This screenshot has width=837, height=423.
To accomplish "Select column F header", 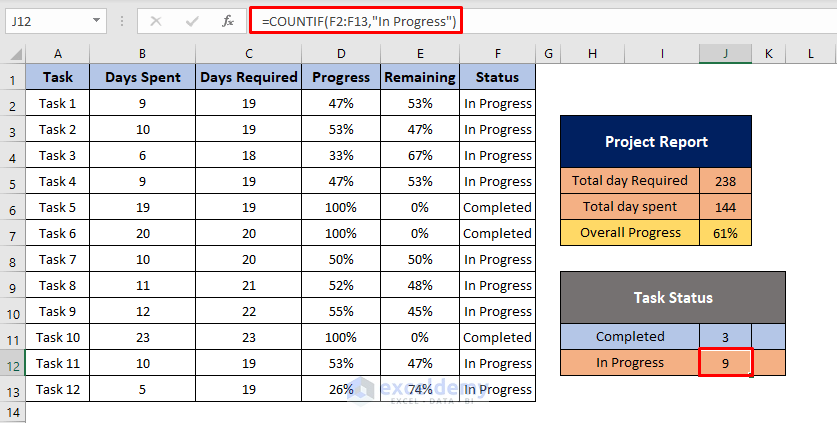I will (x=498, y=53).
